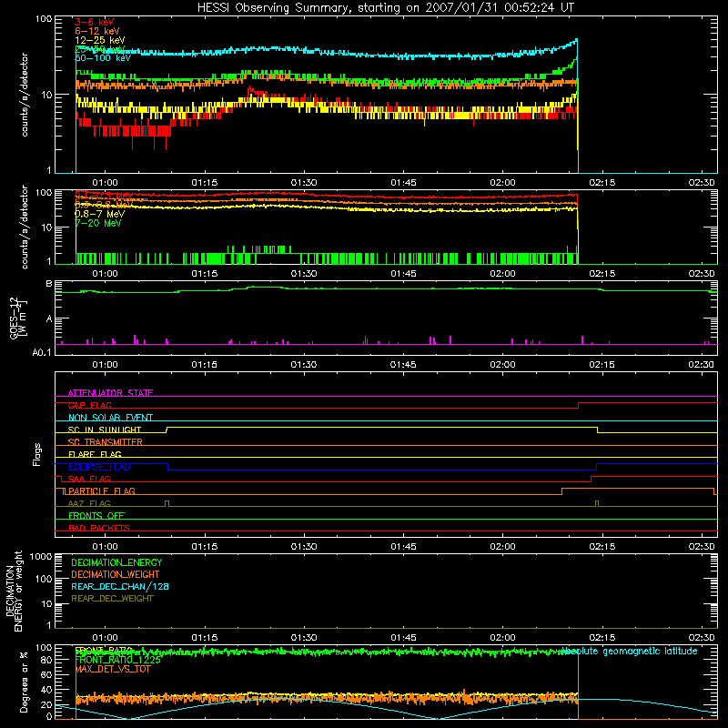
Task: Select the DECIMATION_WEIGHT legend label
Action: tap(116, 574)
